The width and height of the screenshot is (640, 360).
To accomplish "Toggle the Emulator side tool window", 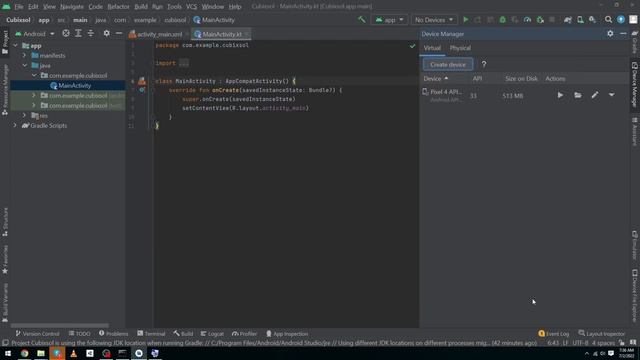I will [x=635, y=245].
